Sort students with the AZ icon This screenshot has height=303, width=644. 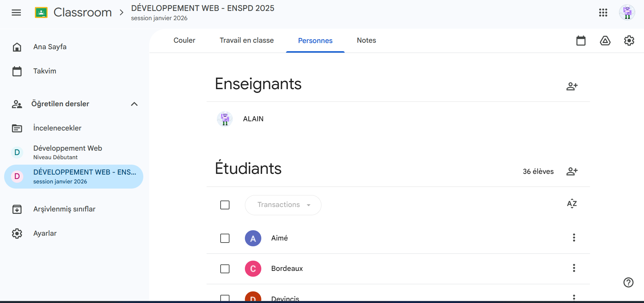pos(571,204)
